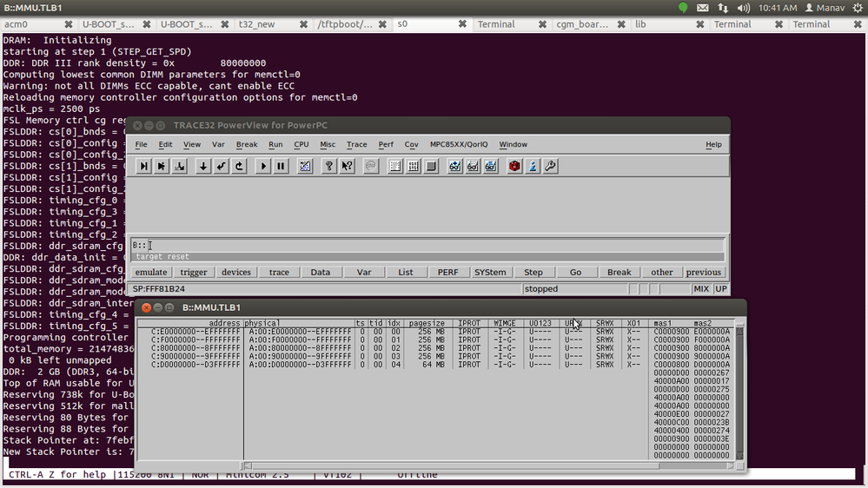
Task: Open the volume indicator in the top panel
Action: pyautogui.click(x=744, y=8)
